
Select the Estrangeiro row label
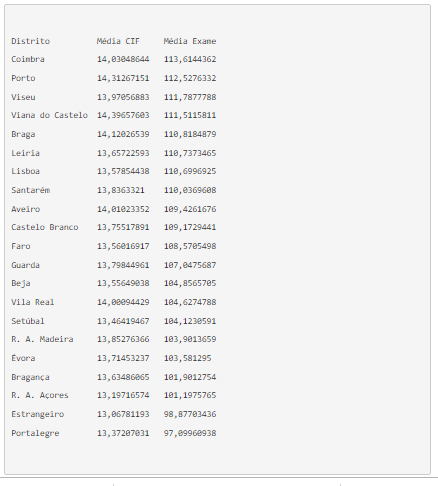(37, 414)
